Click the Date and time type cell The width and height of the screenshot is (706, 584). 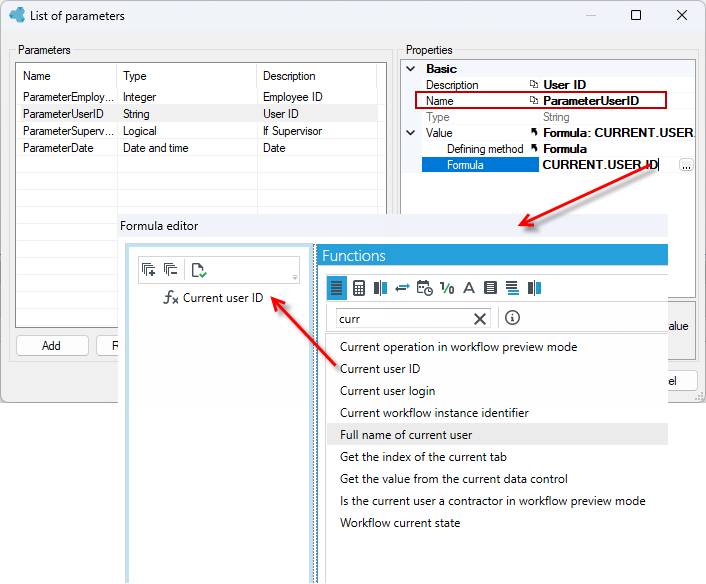point(155,148)
